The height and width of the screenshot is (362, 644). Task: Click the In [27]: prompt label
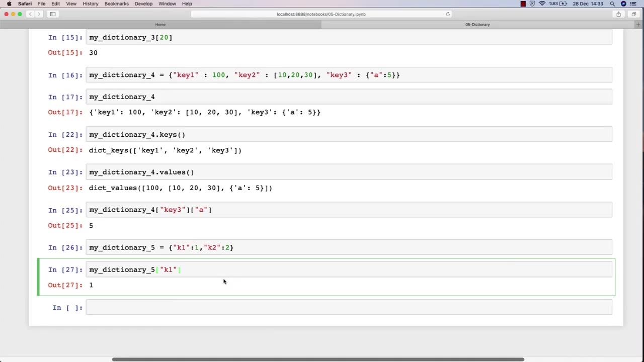[x=65, y=269]
